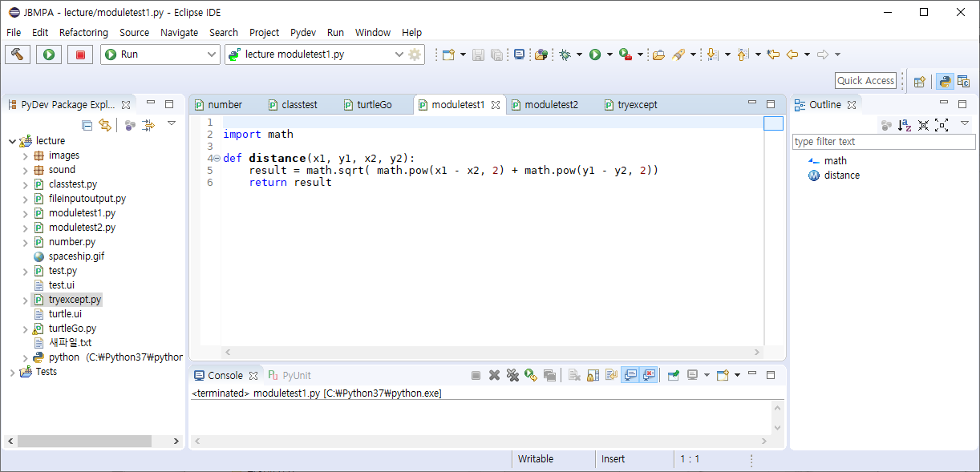980x472 pixels.
Task: Expand the python interpreter node
Action: point(26,357)
